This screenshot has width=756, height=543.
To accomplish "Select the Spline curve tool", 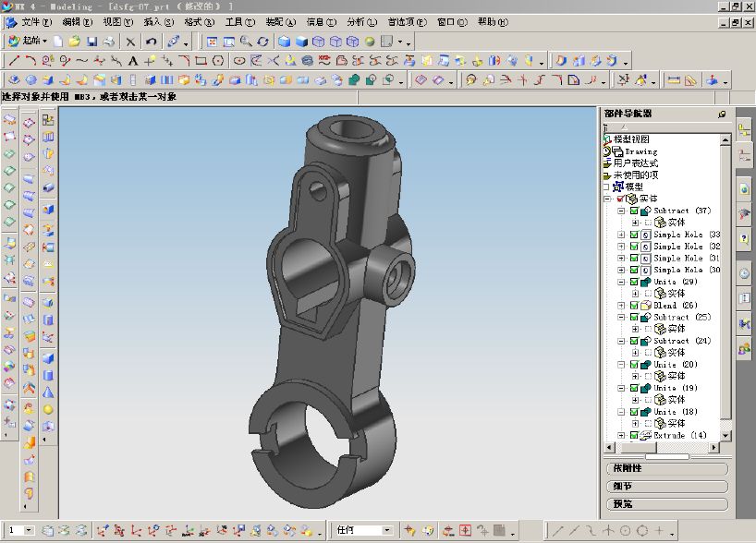I will [x=82, y=61].
